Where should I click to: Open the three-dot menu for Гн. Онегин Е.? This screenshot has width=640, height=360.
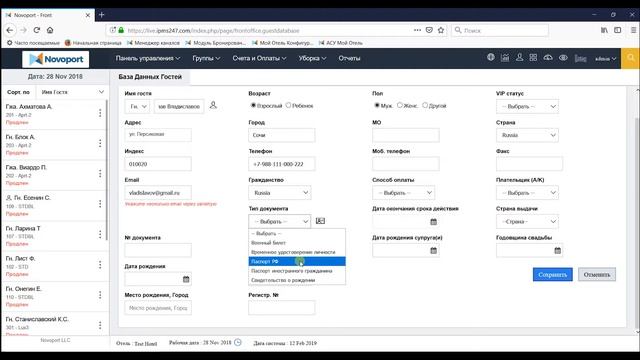[100, 295]
